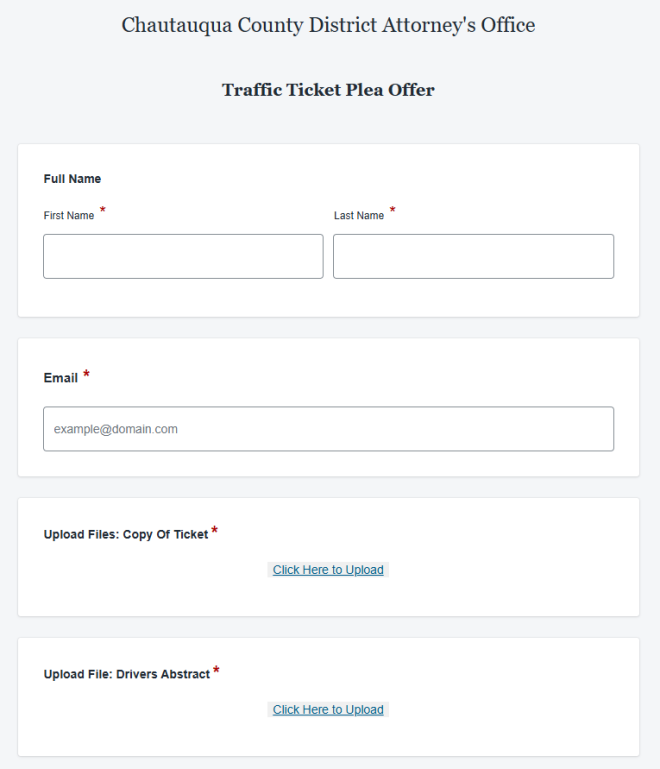660x769 pixels.
Task: Open upload link for Copy Of Ticket
Action: coord(328,570)
